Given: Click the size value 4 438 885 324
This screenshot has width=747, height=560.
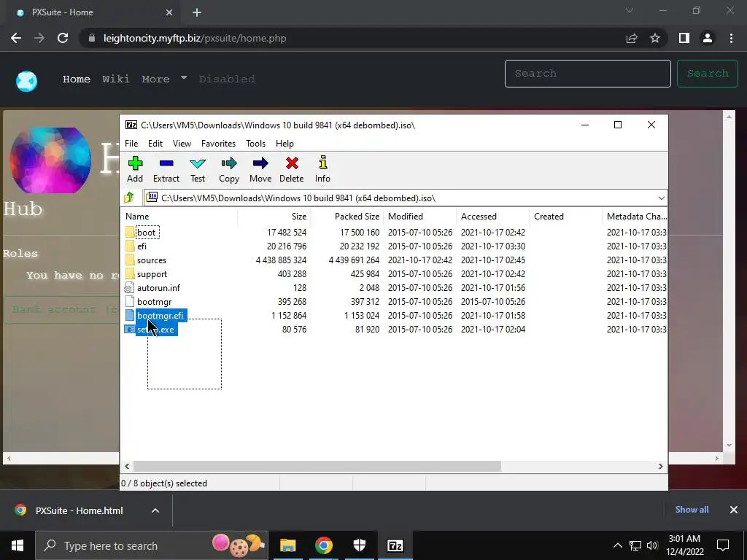Looking at the screenshot, I should 281,260.
